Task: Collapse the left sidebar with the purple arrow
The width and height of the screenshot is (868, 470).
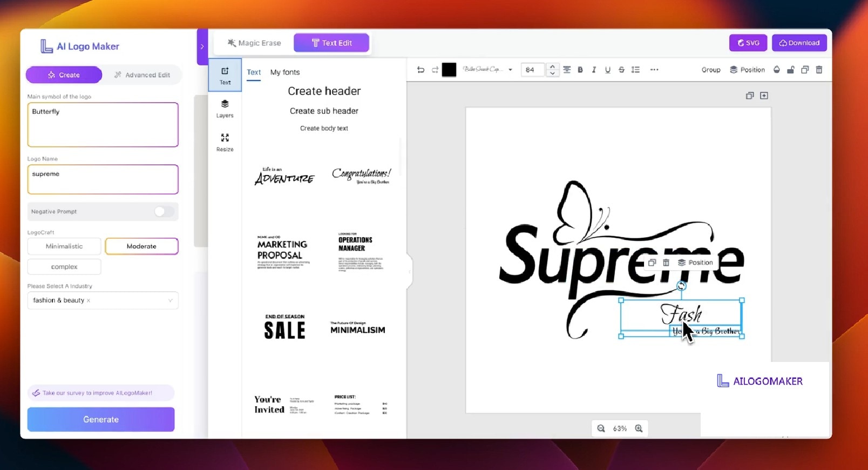Action: (202, 47)
